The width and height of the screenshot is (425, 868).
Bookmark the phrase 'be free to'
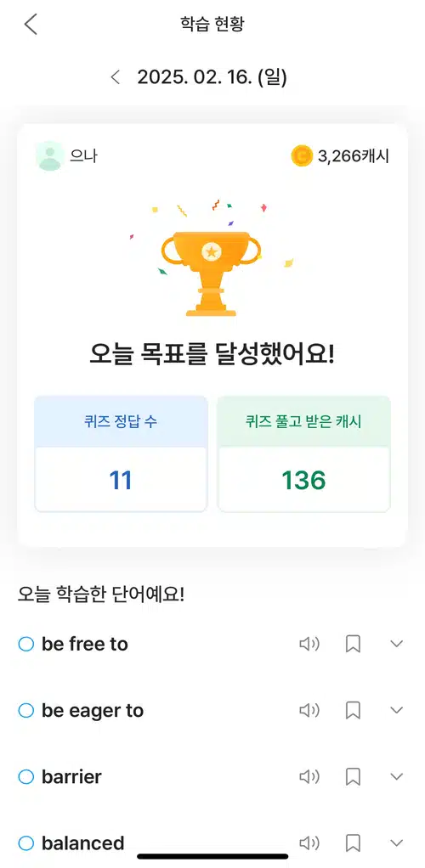point(353,644)
